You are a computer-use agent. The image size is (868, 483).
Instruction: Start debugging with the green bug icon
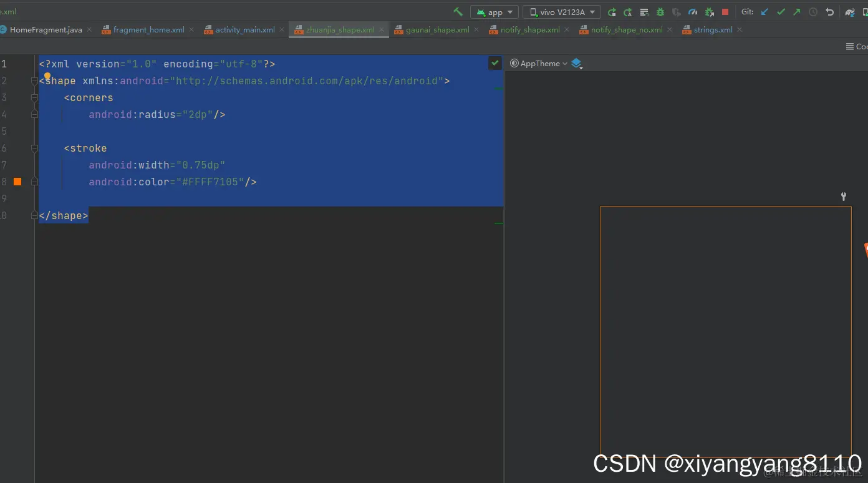coord(660,12)
